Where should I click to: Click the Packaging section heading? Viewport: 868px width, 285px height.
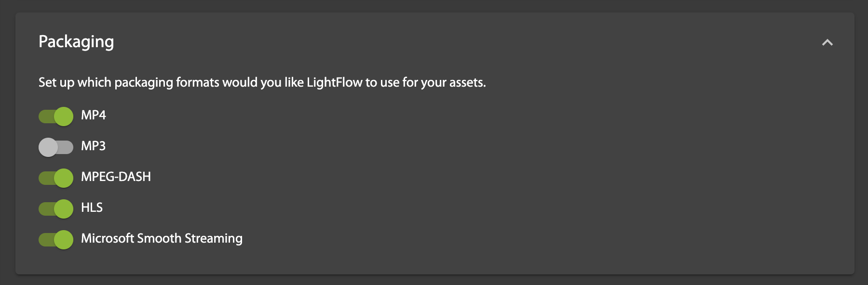(x=77, y=42)
